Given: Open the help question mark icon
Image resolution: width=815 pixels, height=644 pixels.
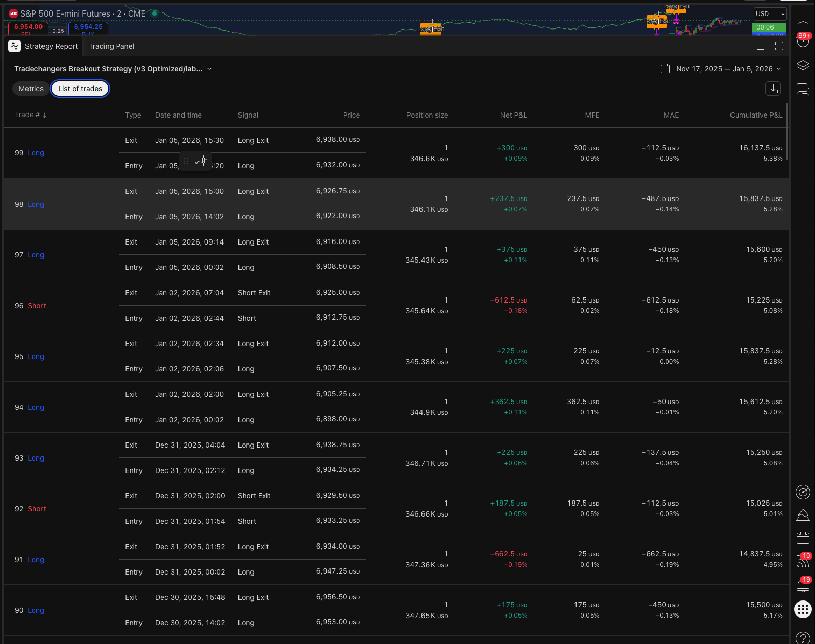Looking at the screenshot, I should click(803, 638).
